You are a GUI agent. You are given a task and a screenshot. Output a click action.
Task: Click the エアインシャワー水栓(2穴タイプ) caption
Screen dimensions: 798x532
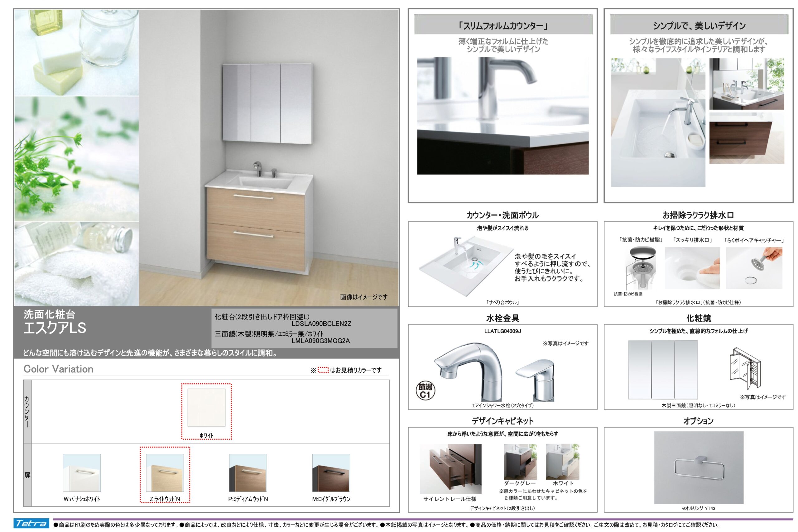[502, 405]
